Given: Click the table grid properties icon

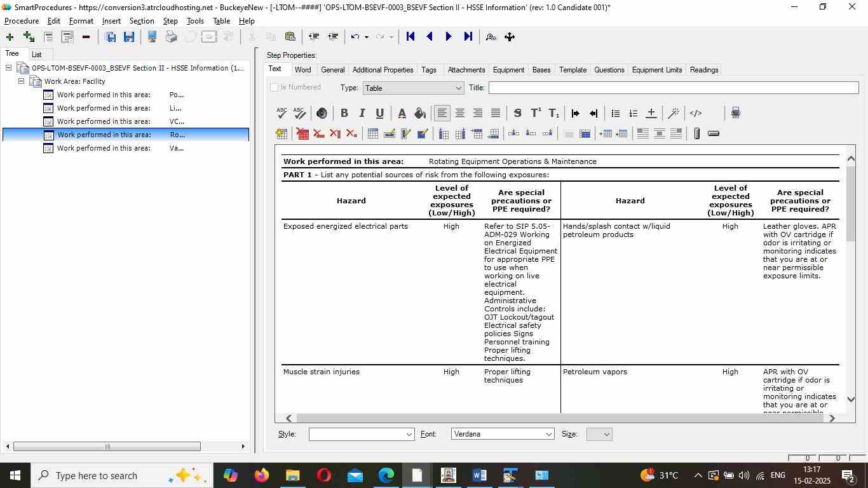Looking at the screenshot, I should point(373,133).
